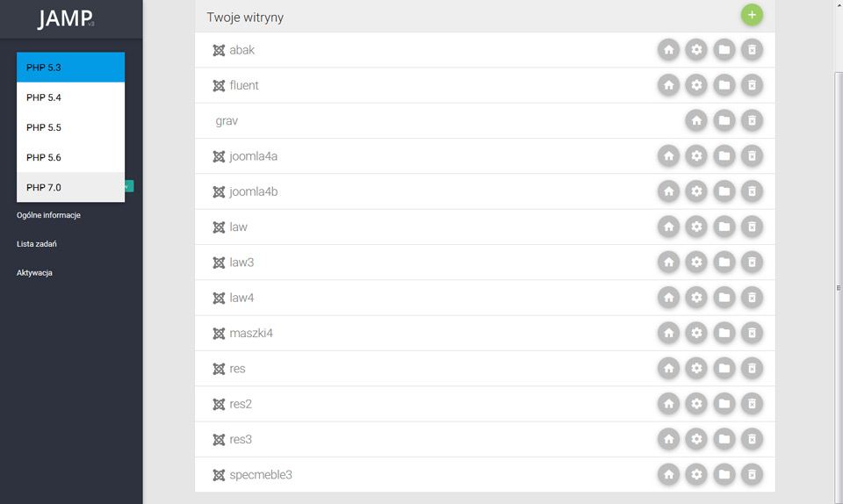Open Ogólne informacje menu item

(x=48, y=215)
